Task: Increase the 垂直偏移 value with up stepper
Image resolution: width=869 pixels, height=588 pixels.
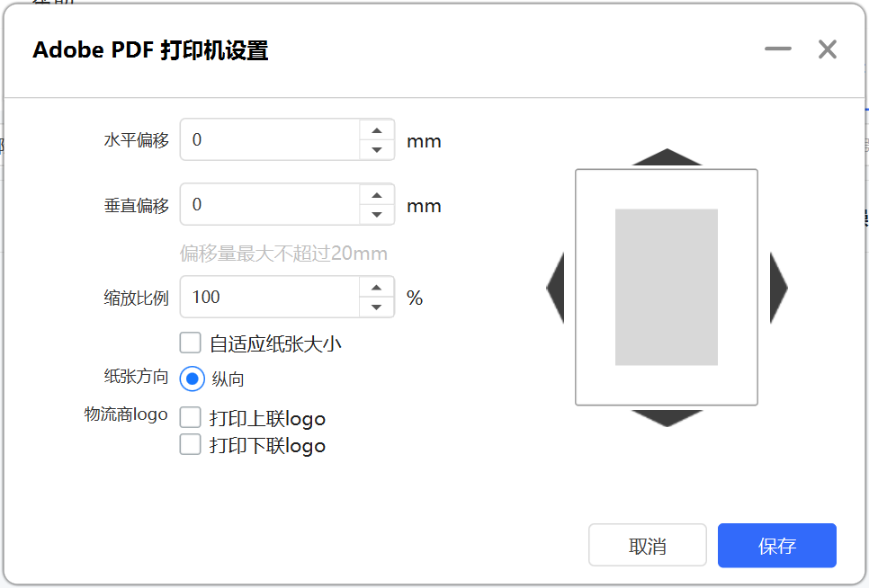Action: pos(377,195)
